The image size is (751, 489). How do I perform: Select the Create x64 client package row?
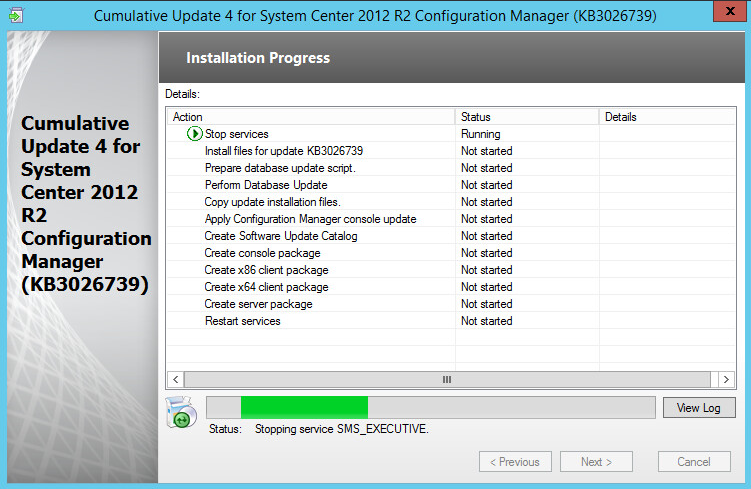[x=266, y=287]
